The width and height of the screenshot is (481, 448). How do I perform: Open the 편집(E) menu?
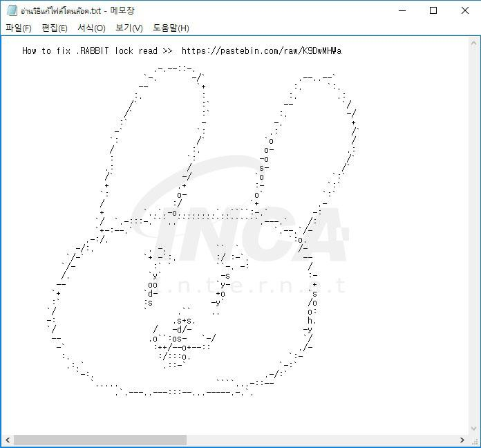[x=55, y=28]
